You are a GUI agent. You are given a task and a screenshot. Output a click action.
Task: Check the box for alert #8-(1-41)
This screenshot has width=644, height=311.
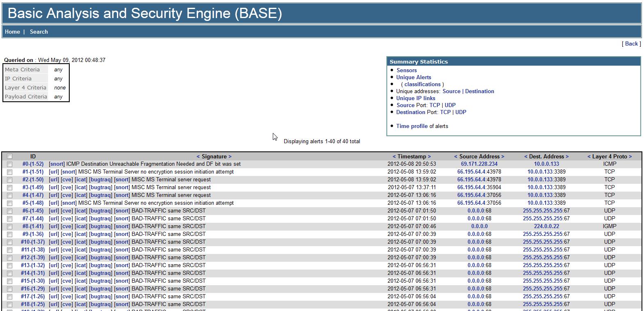(10, 226)
